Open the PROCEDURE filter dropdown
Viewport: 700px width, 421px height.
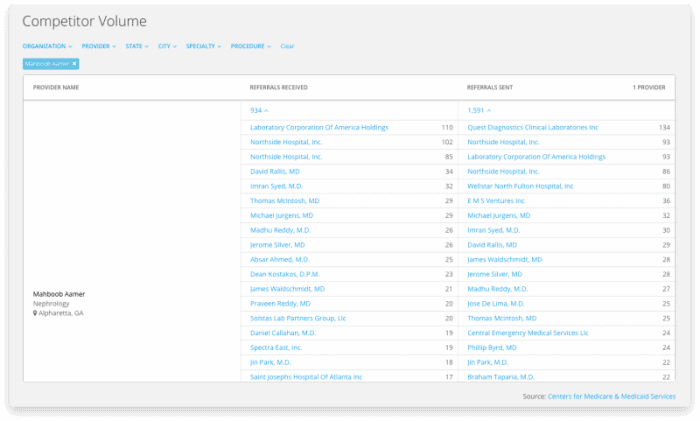[250, 46]
